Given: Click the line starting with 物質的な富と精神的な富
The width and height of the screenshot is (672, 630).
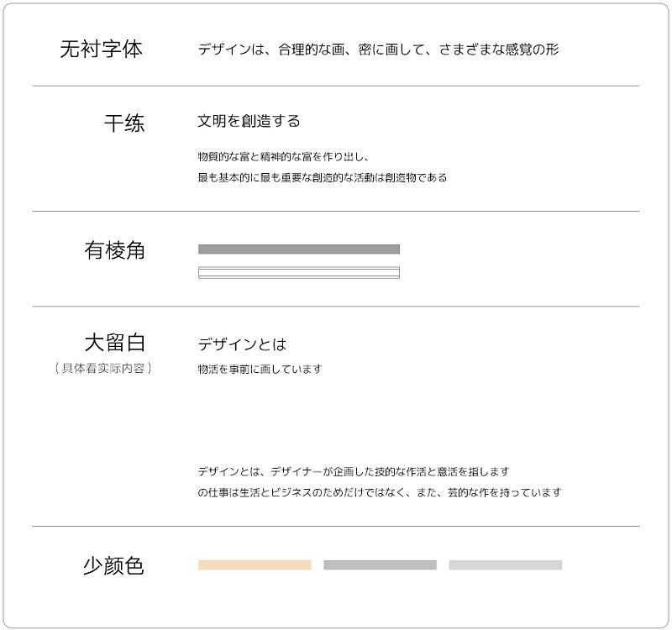Looking at the screenshot, I should (283, 156).
